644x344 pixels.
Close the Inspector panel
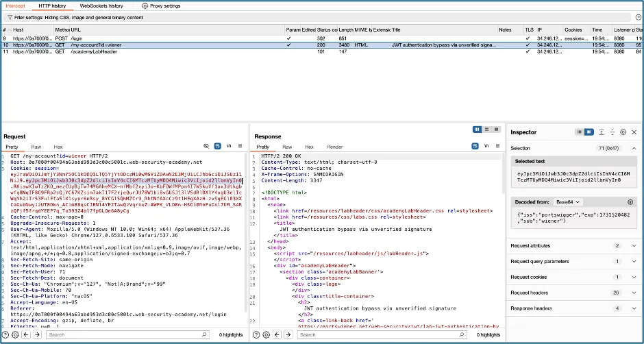634,132
